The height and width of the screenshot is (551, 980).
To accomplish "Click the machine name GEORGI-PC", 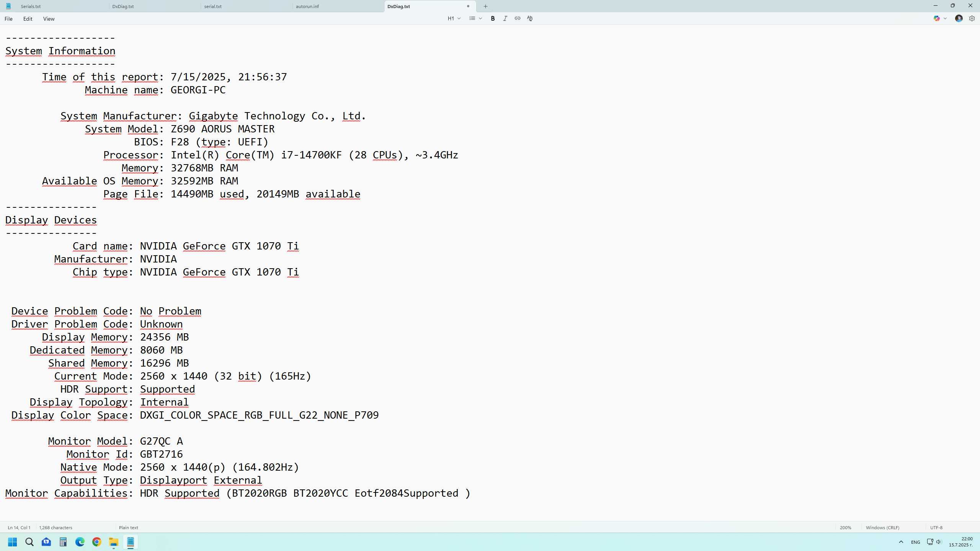I will [198, 90].
